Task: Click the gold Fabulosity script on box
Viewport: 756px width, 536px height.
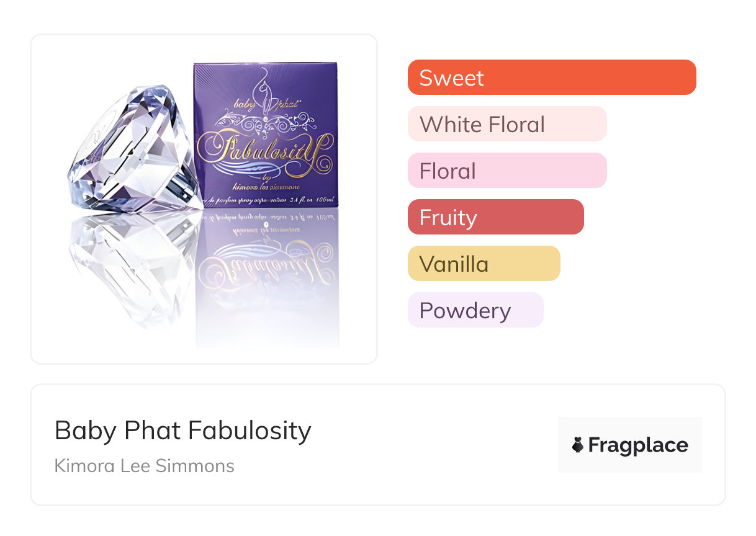Action: click(266, 149)
